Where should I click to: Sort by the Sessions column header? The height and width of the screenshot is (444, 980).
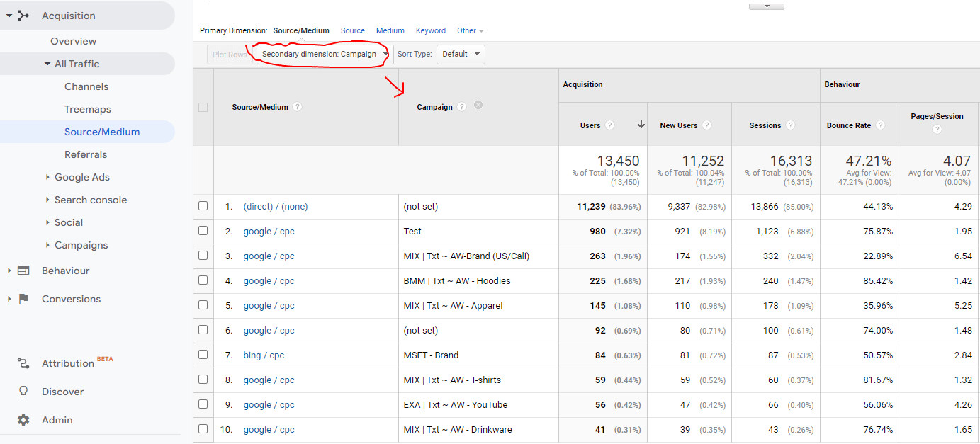coord(765,125)
